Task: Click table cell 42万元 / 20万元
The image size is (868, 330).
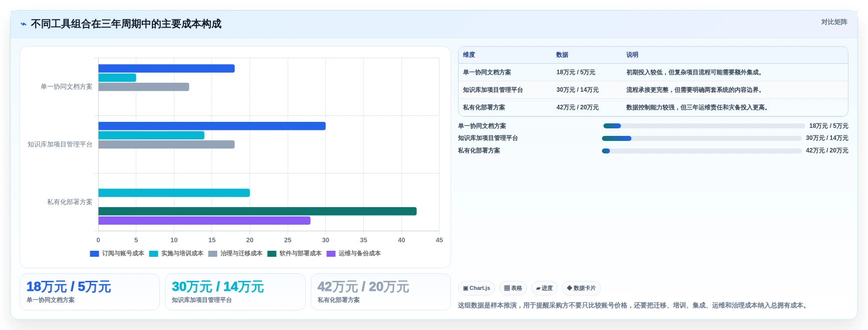Action: pyautogui.click(x=577, y=108)
